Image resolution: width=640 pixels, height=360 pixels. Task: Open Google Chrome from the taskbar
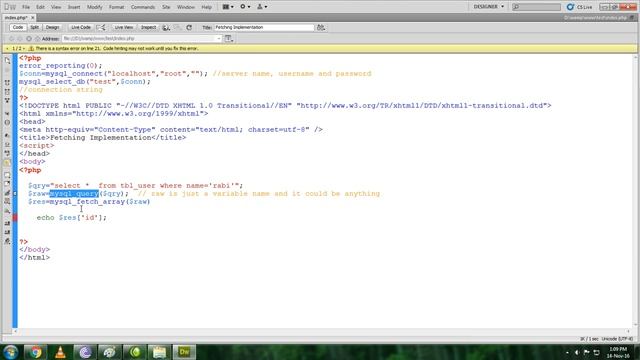tap(35, 352)
